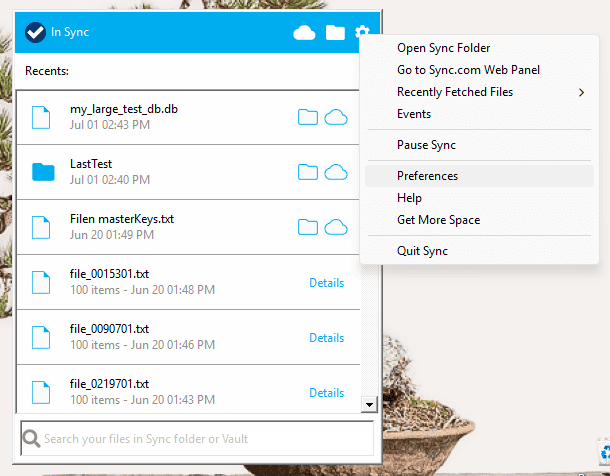Open Preferences from the context menu
The height and width of the screenshot is (476, 610).
pos(479,176)
